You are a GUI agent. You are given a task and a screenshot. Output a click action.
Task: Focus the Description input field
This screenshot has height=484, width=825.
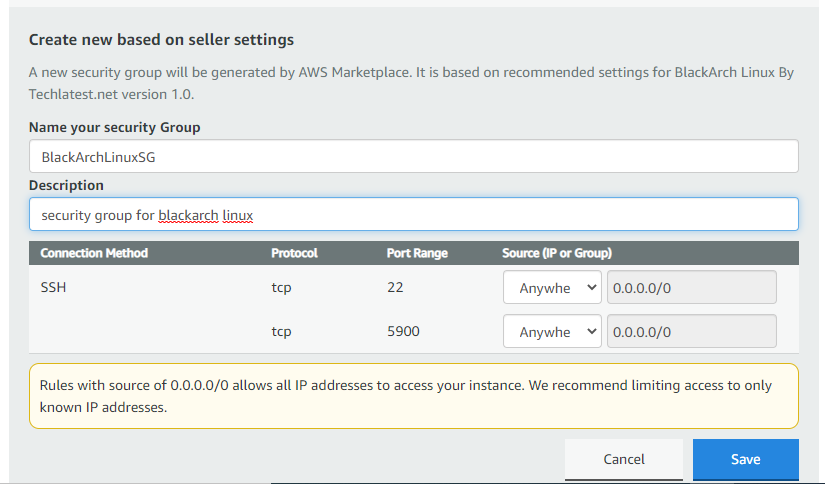tap(414, 214)
